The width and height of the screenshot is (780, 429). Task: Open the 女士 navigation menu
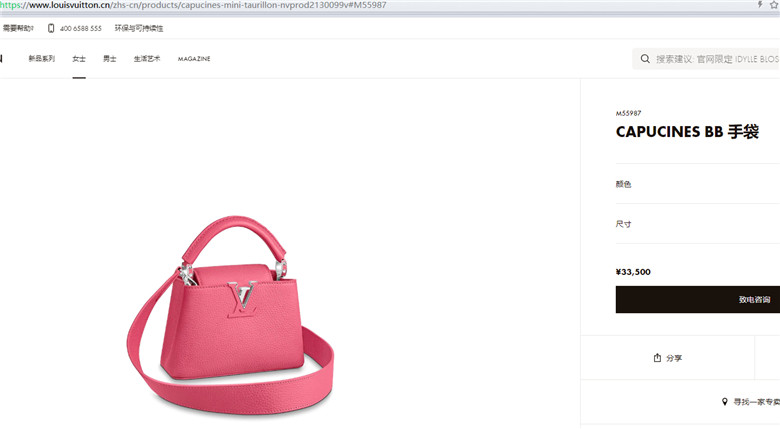click(79, 59)
